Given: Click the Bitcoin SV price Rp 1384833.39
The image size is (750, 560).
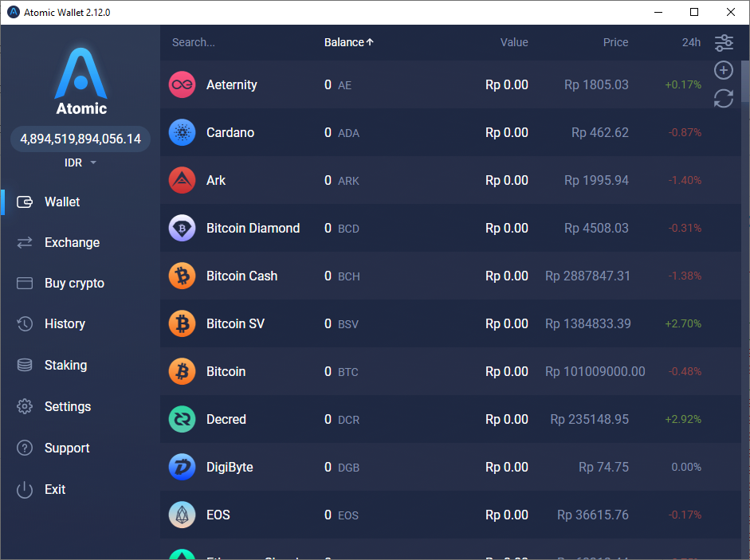Looking at the screenshot, I should [588, 323].
